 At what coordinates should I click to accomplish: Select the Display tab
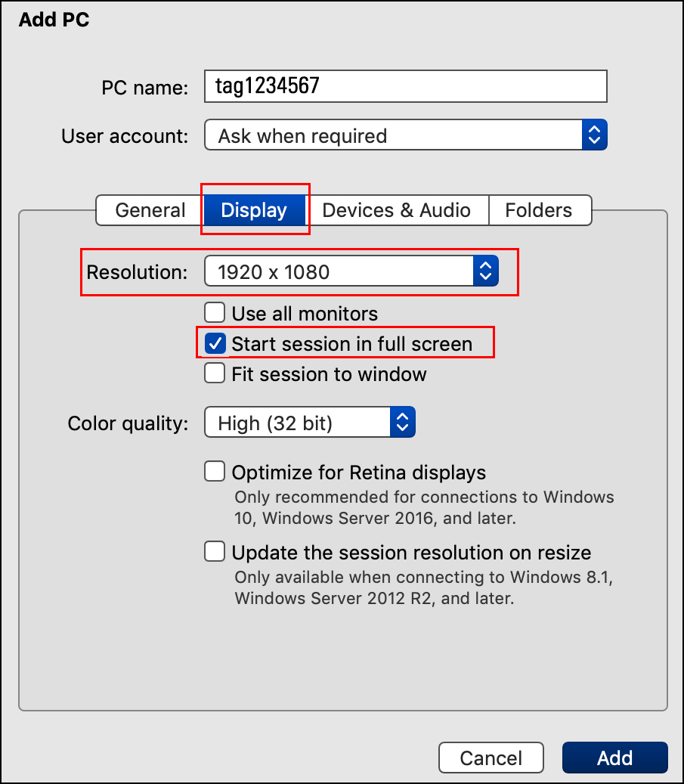tap(254, 210)
